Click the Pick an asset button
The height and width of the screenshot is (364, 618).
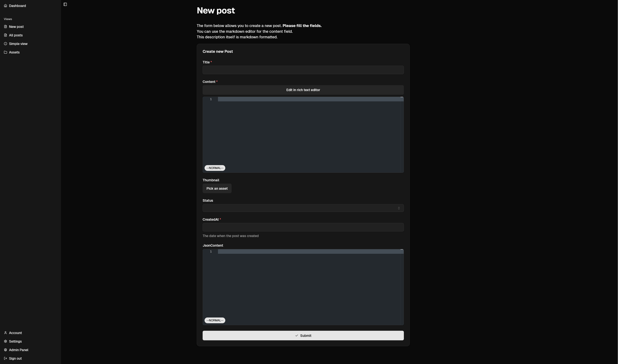(217, 188)
